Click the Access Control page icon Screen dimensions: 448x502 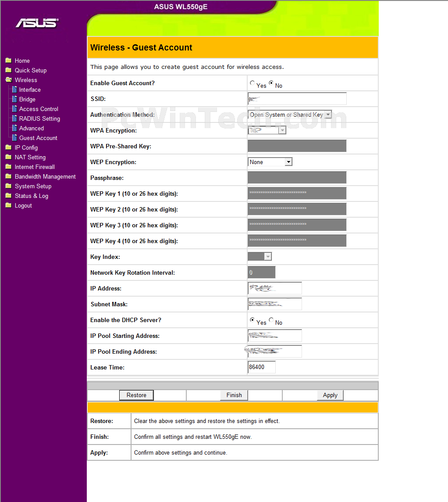(x=14, y=108)
